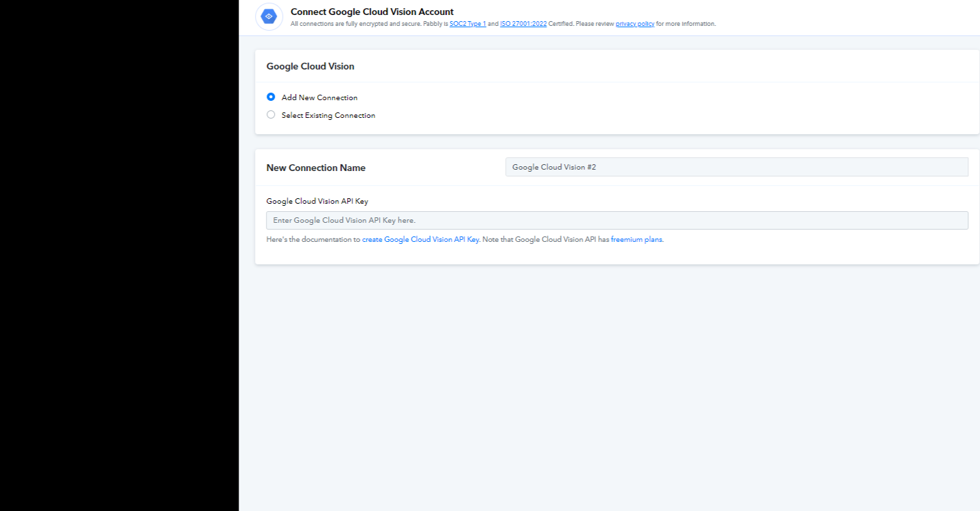Click the 'All connections are fully encrypted' notice

point(355,24)
